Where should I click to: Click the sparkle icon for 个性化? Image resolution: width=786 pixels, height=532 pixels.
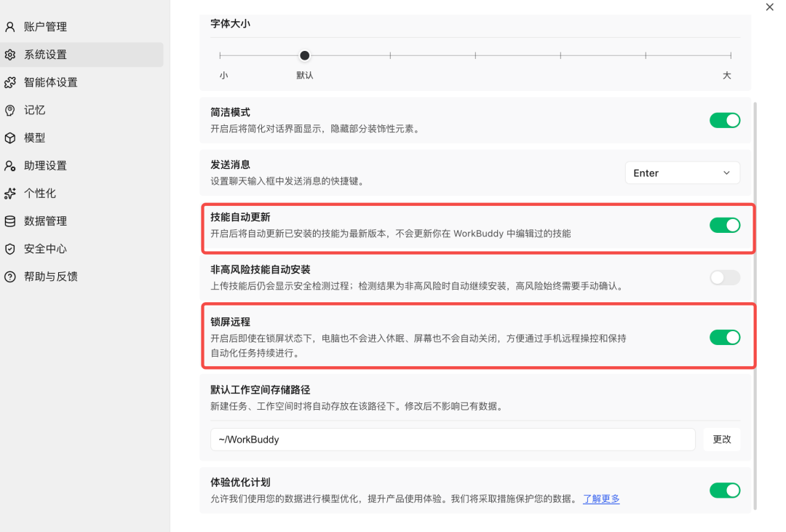[10, 194]
